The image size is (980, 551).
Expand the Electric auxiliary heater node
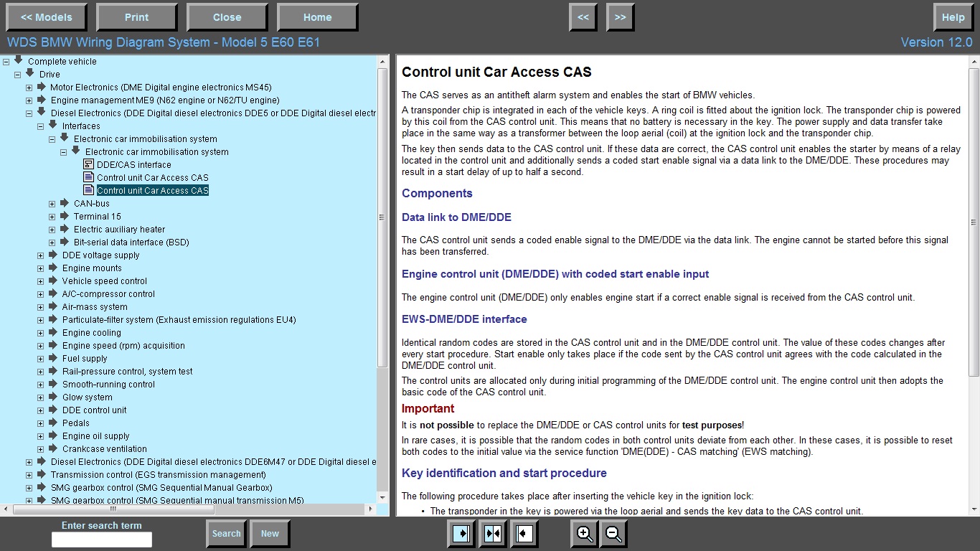(x=52, y=230)
